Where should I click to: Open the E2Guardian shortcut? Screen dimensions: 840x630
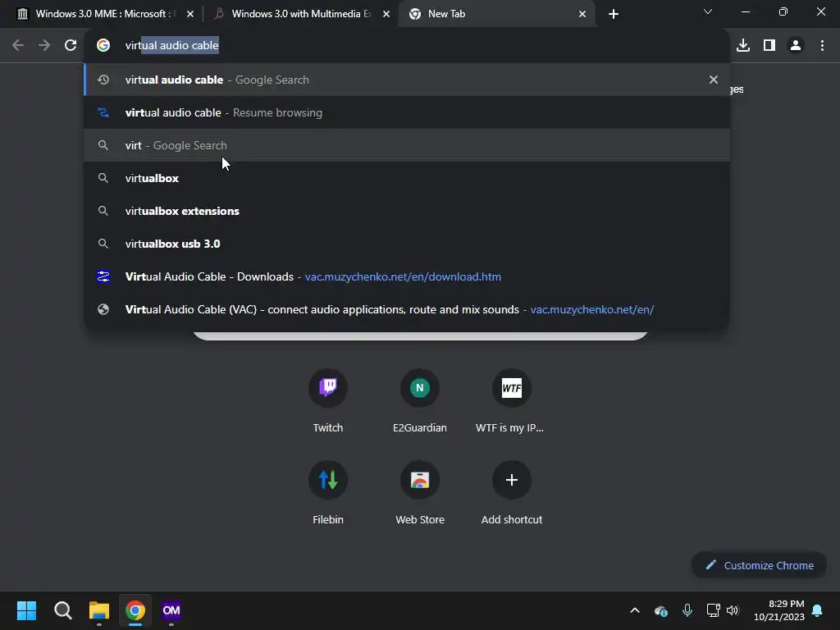419,400
